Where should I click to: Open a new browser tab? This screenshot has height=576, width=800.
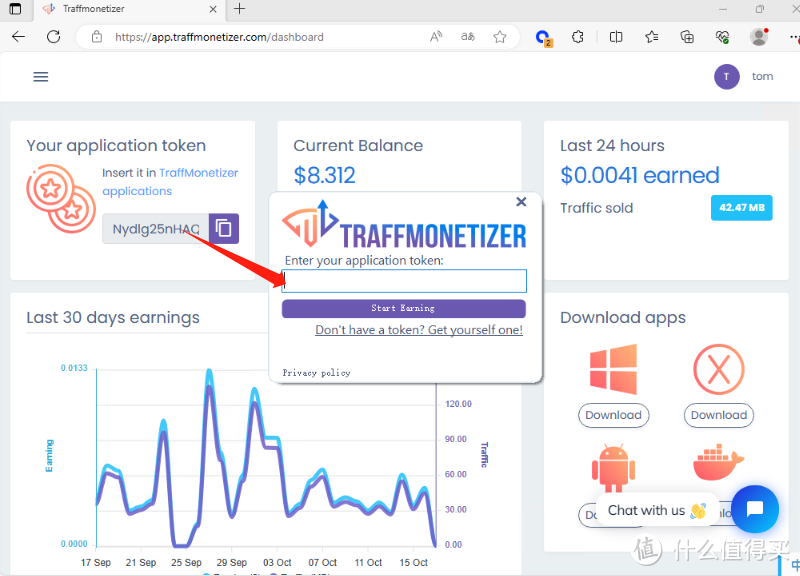point(239,9)
